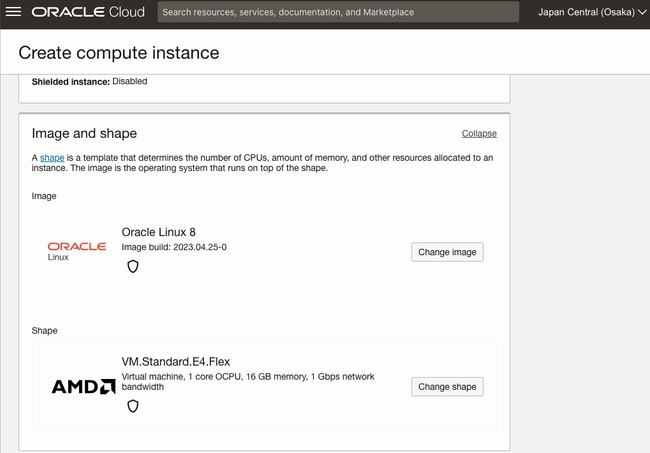650x453 pixels.
Task: Click the shield icon under VM.Standard.E4.Flex
Action: 133,406
